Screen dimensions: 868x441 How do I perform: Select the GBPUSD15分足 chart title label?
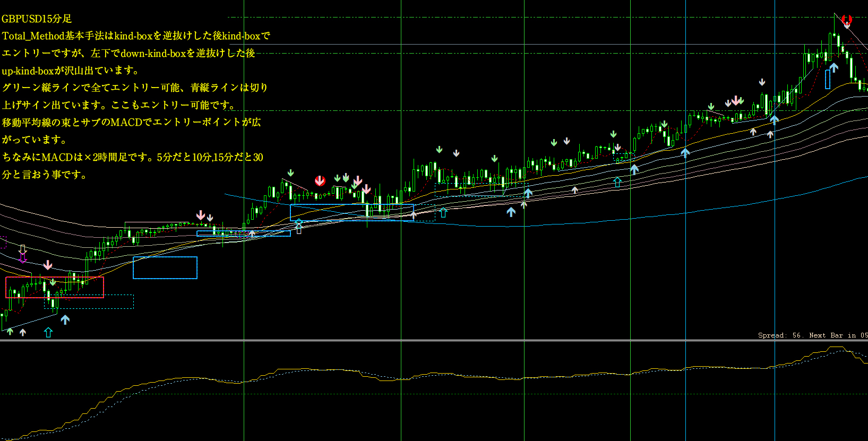tap(37, 19)
